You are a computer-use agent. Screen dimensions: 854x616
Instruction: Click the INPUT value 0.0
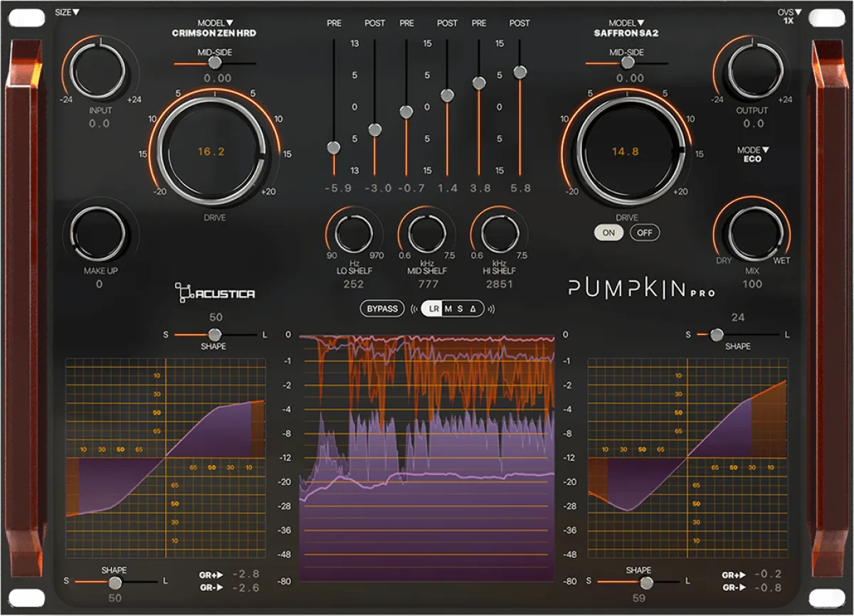(x=99, y=124)
